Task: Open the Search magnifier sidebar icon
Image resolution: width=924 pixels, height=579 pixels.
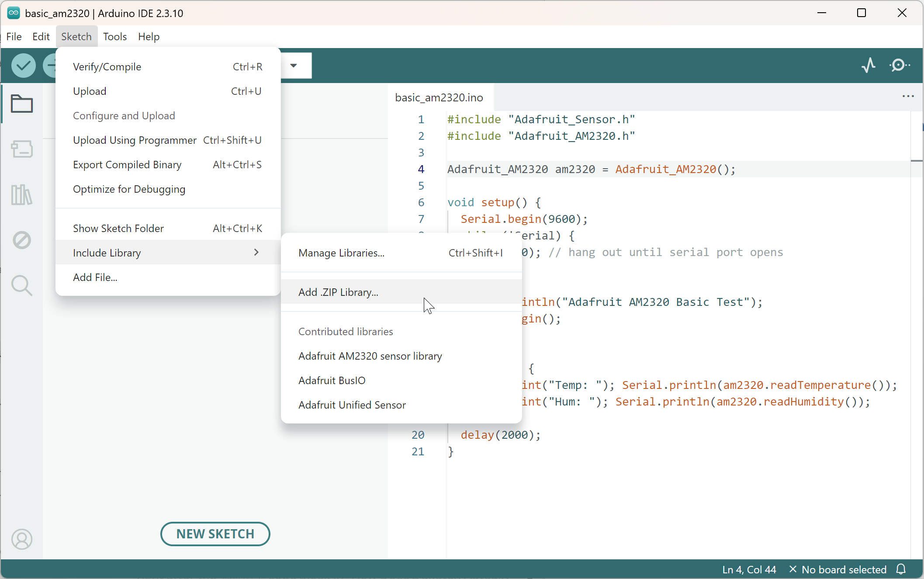Action: (21, 285)
